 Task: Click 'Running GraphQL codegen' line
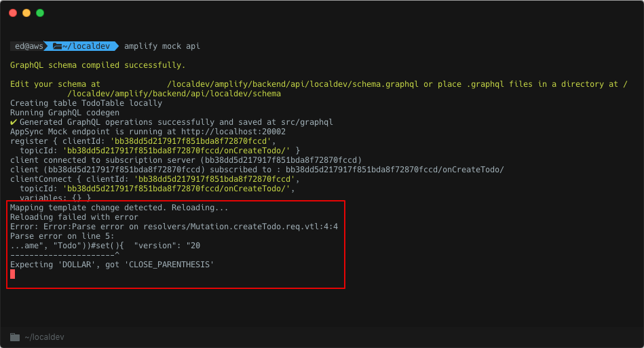click(x=65, y=112)
